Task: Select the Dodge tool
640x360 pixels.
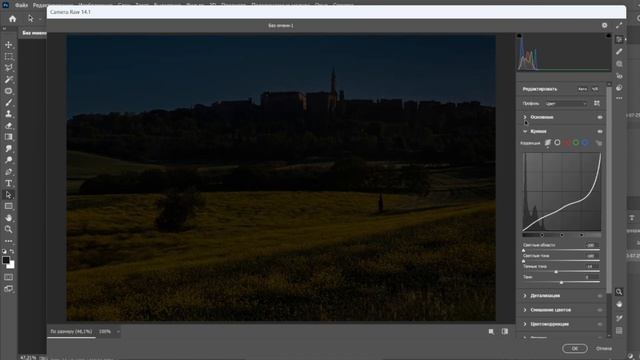Action: coord(9,160)
